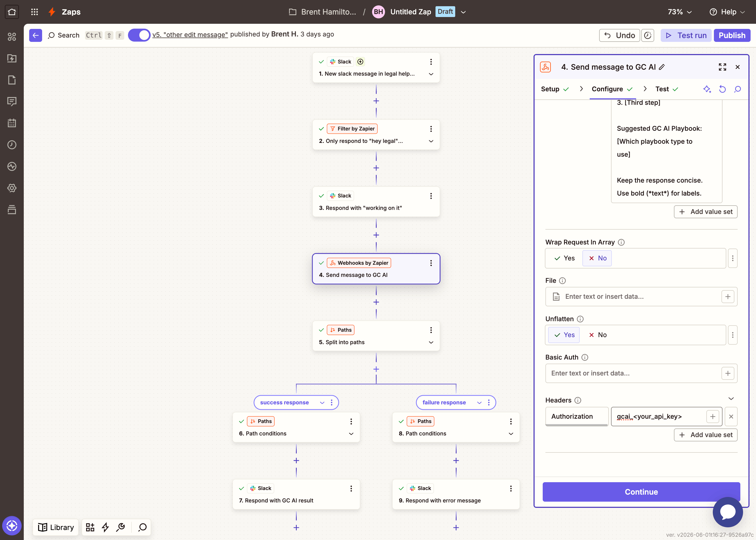756x540 pixels.
Task: Click the Test run button
Action: click(x=686, y=35)
